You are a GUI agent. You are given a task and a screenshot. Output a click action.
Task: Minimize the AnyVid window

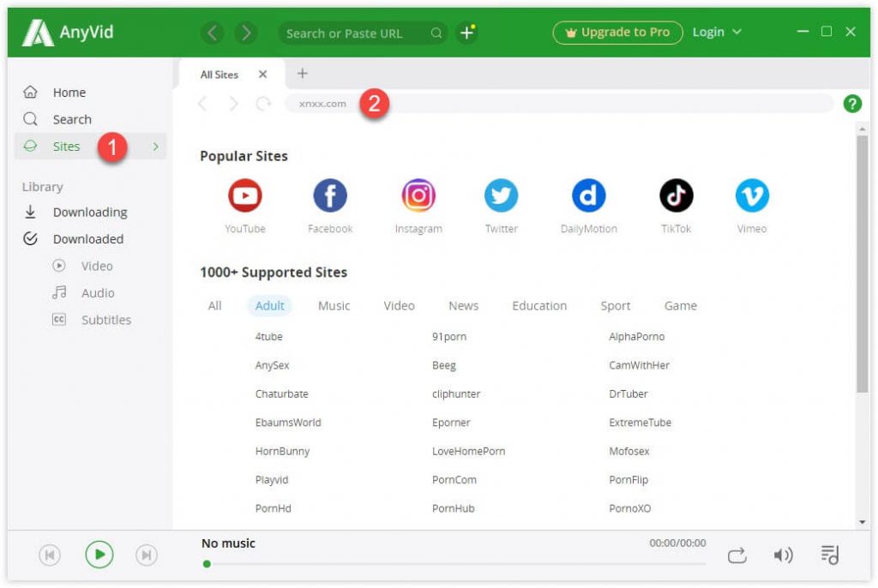click(803, 32)
